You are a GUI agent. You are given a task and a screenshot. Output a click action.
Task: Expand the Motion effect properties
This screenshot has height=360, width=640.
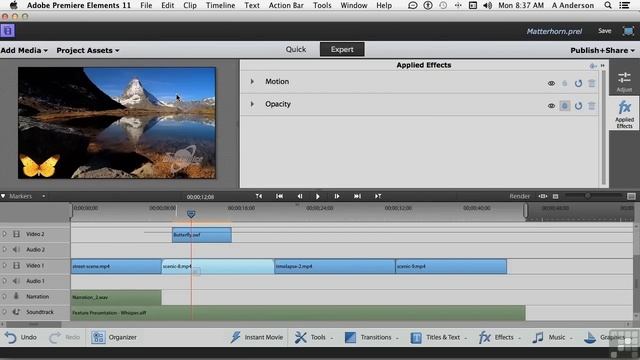[x=252, y=82]
